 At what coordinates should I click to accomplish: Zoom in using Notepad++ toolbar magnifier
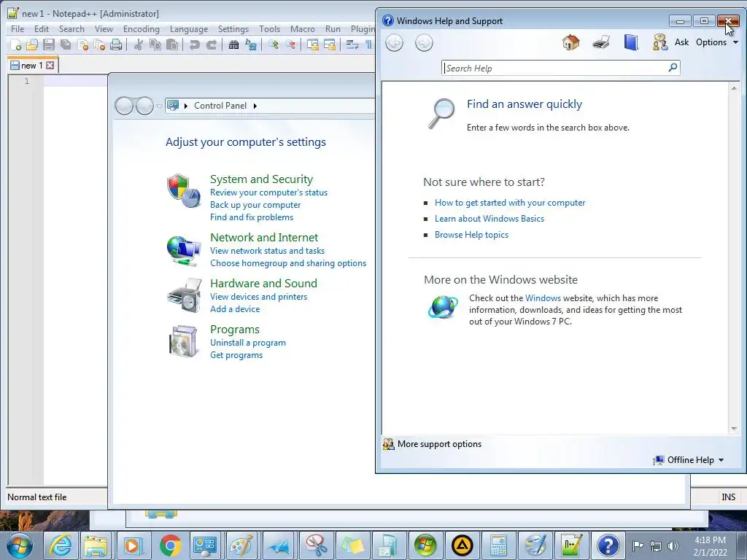point(274,44)
